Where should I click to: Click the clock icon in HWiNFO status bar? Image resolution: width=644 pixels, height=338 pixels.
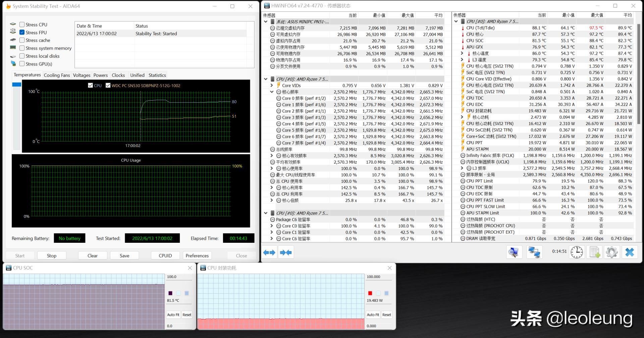point(577,252)
